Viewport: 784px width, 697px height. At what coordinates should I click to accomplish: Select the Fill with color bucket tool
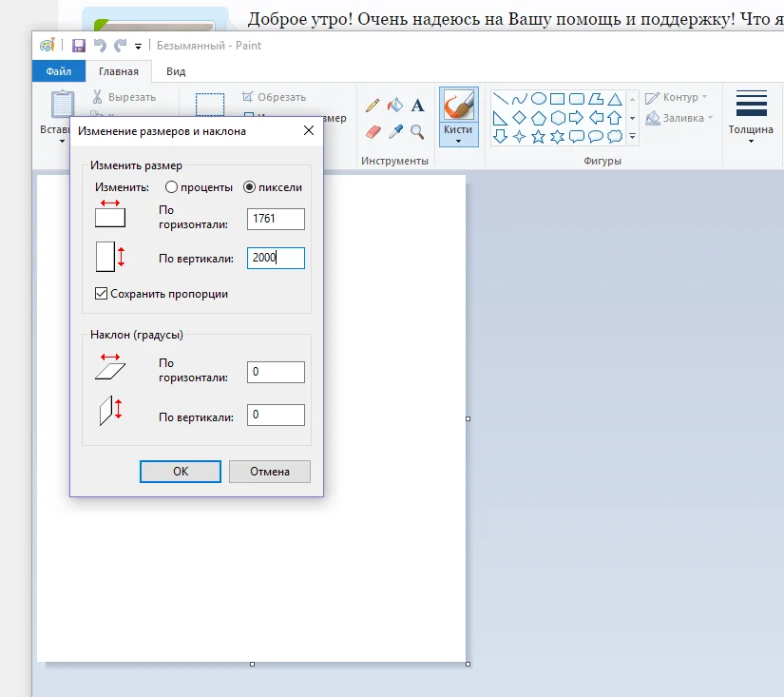pos(395,106)
